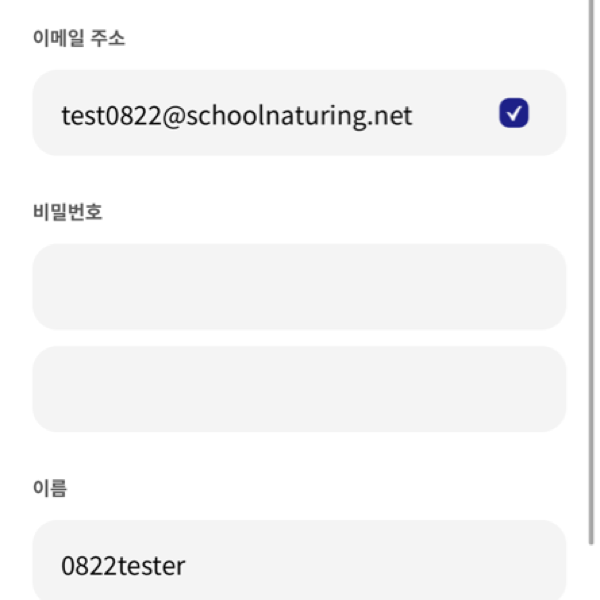Click the 비밀번호 label
The image size is (600, 600).
point(68,212)
